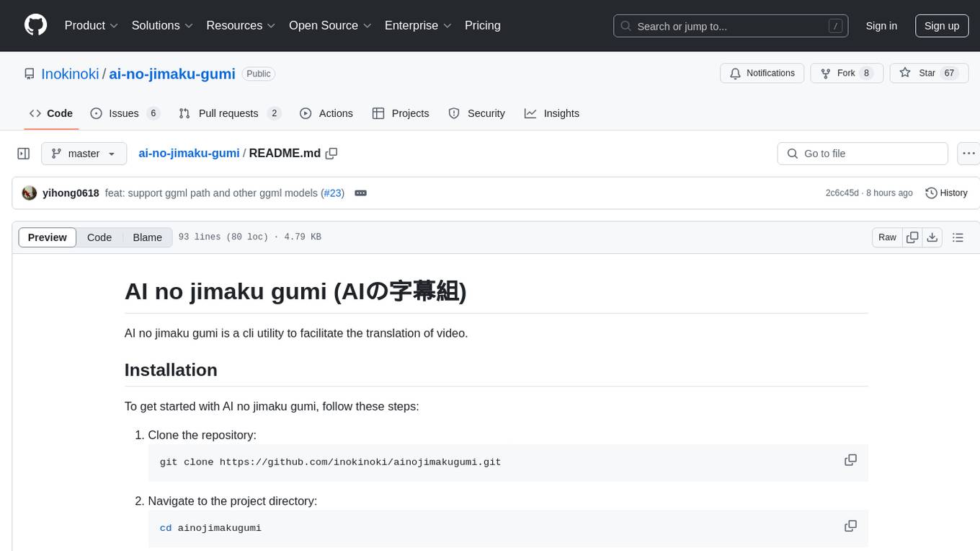Switch to Code view
Screen dimensions: 980x551
[x=99, y=237]
